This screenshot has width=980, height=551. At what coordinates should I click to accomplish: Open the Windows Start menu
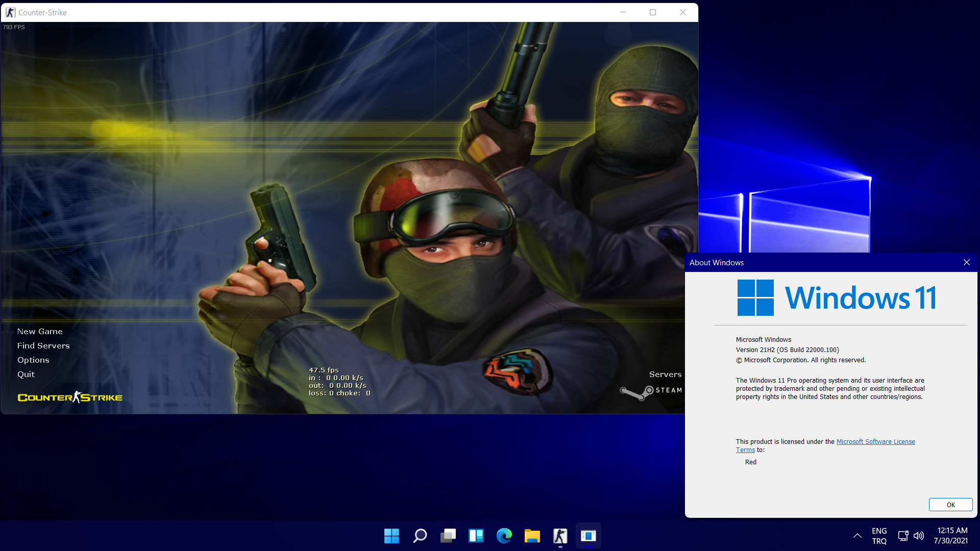click(x=391, y=536)
